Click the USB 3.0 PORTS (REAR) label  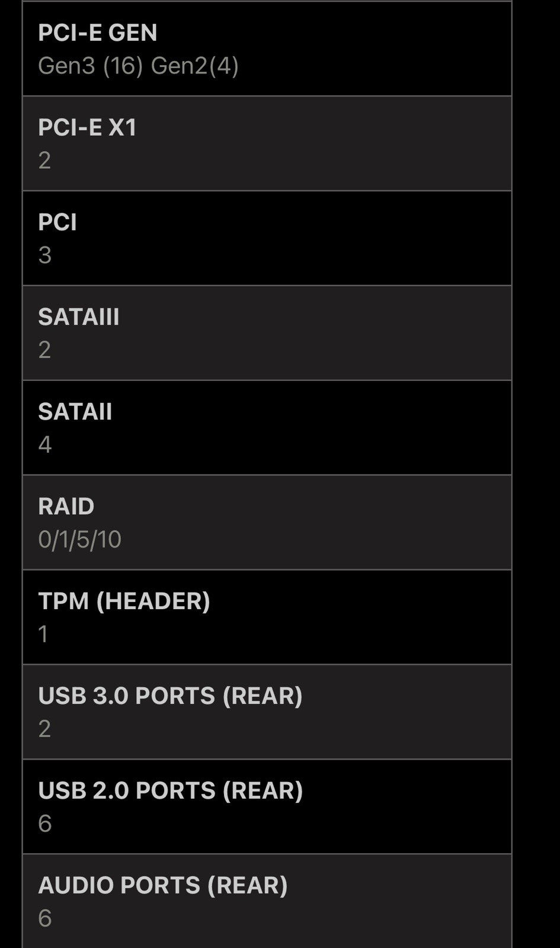pyautogui.click(x=171, y=696)
